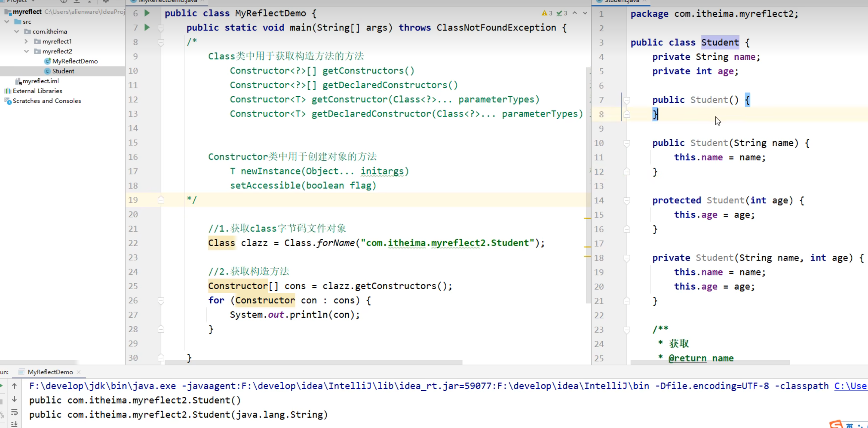Open the classpath link in console output

(x=850, y=386)
